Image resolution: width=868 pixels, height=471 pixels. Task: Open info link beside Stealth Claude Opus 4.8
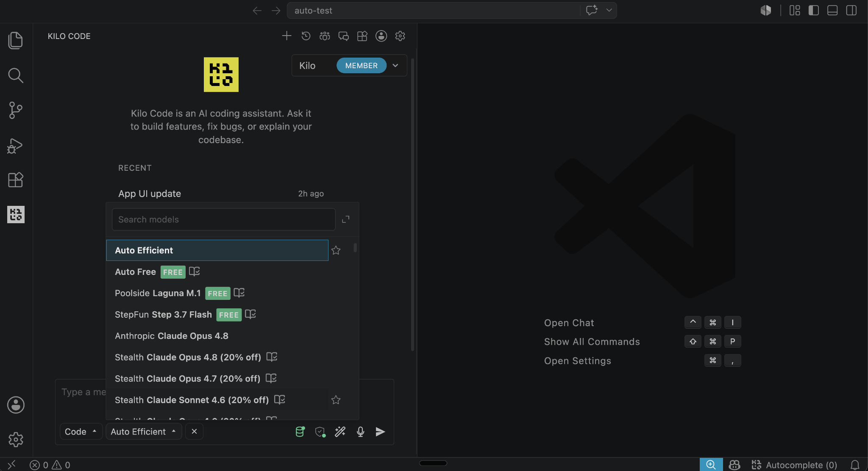point(272,357)
